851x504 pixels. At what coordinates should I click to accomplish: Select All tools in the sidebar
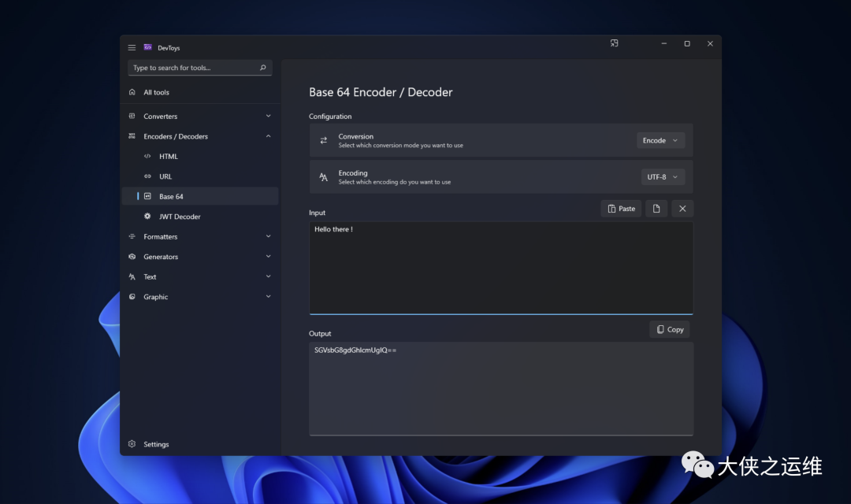[x=199, y=92]
